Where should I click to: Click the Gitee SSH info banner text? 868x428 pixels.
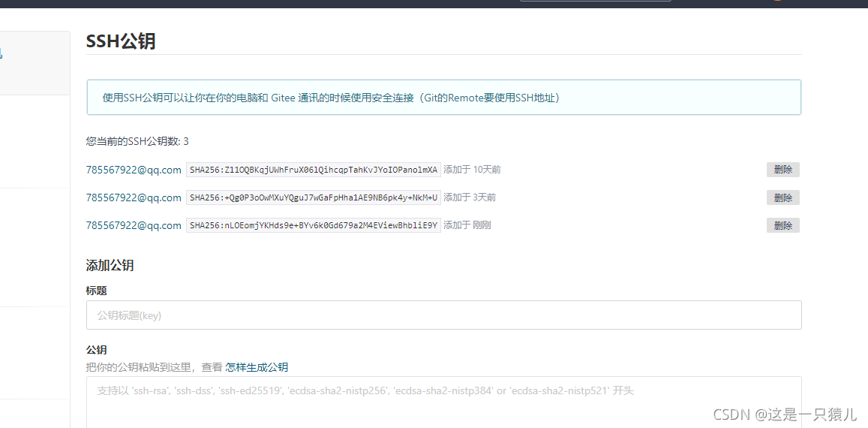tap(334, 98)
